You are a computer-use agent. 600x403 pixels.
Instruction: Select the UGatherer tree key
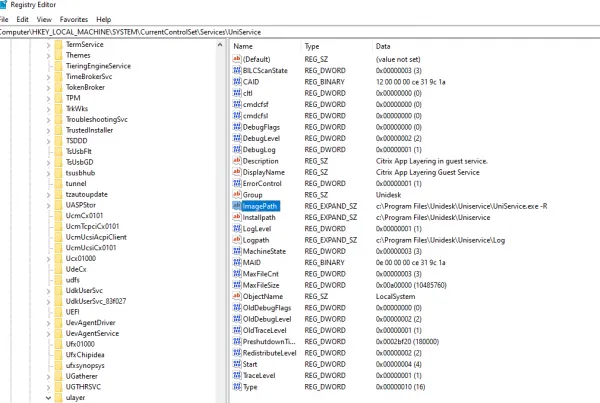82,376
